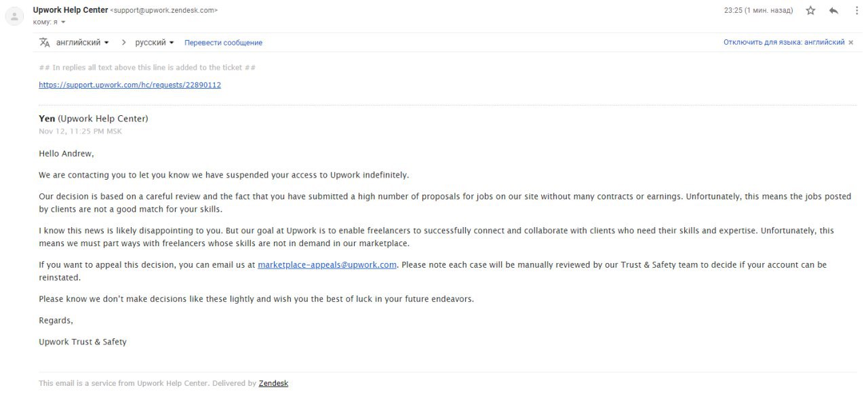Open the source language dropdown "английский"
This screenshot has width=868, height=398.
(x=82, y=43)
